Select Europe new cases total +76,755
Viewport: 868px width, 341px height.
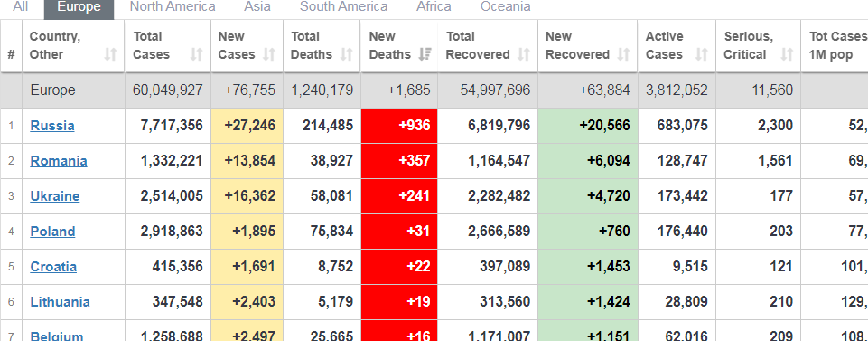point(249,90)
